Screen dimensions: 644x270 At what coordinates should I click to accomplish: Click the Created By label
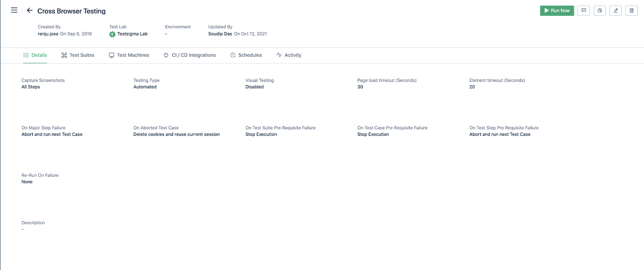(x=49, y=27)
